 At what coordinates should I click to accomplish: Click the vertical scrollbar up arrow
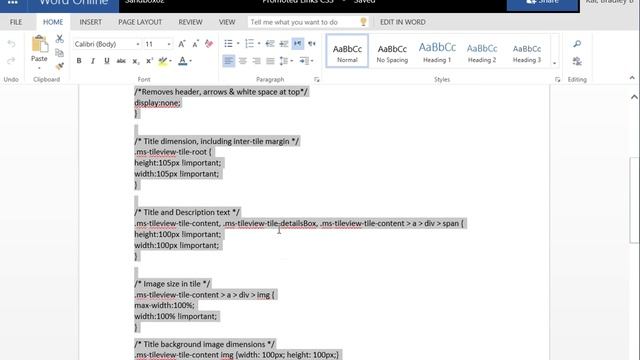pos(634,97)
